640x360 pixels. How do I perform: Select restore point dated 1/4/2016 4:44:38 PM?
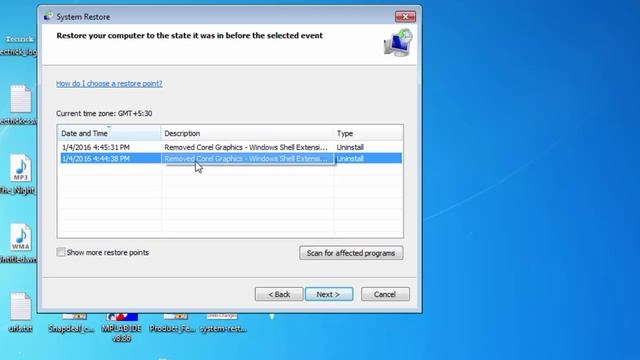231,158
